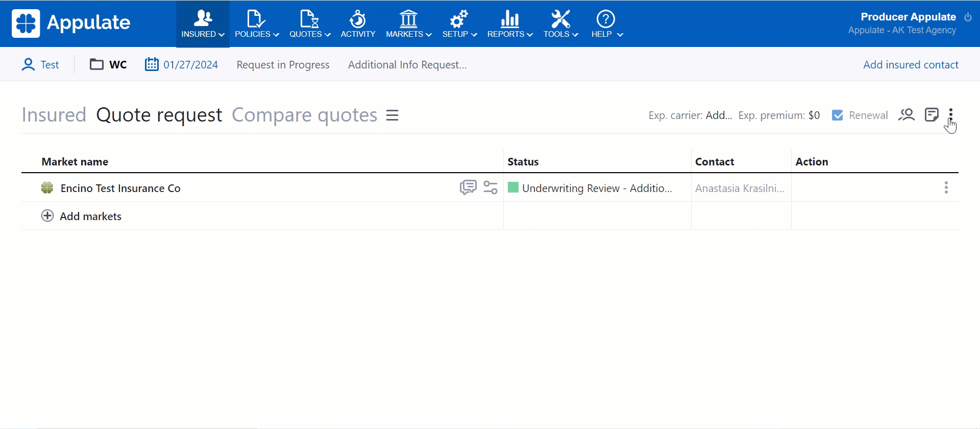The image size is (980, 429).
Task: Click the calendar icon for 01/27/2024
Action: pos(152,64)
